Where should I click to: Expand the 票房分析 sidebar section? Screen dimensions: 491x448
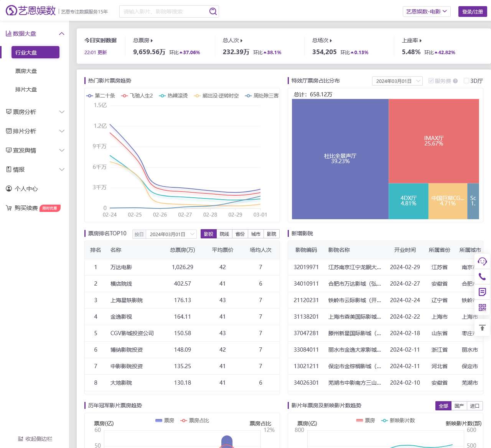[x=35, y=112]
